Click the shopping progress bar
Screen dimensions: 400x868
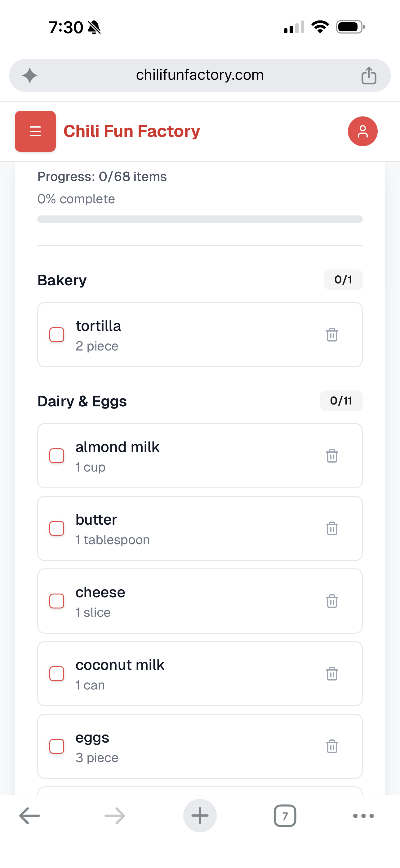pos(200,219)
